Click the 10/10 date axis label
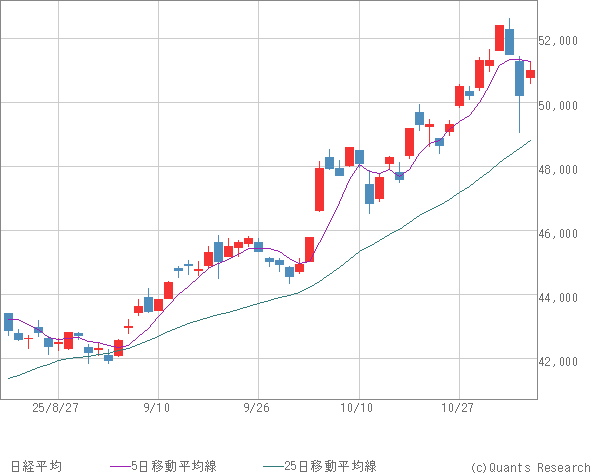The height and width of the screenshot is (475, 600). [358, 408]
